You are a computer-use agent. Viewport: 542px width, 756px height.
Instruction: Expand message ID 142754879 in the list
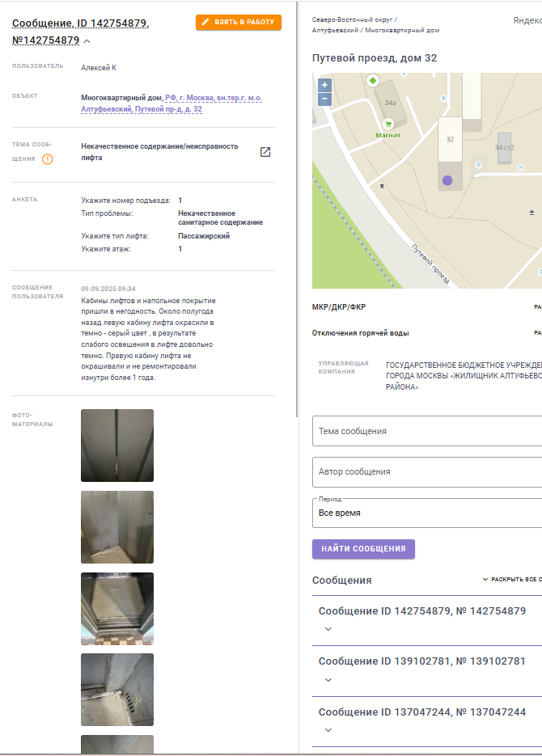click(328, 629)
